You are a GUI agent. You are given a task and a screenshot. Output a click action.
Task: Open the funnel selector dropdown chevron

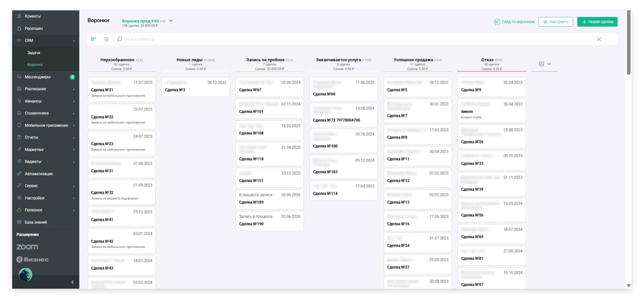click(x=171, y=21)
